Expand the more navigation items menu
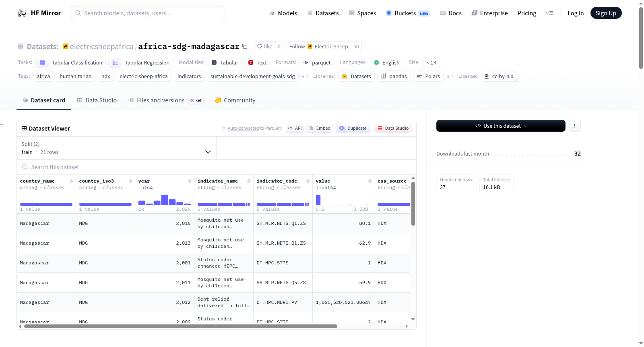The height and width of the screenshot is (347, 644). pos(549,13)
